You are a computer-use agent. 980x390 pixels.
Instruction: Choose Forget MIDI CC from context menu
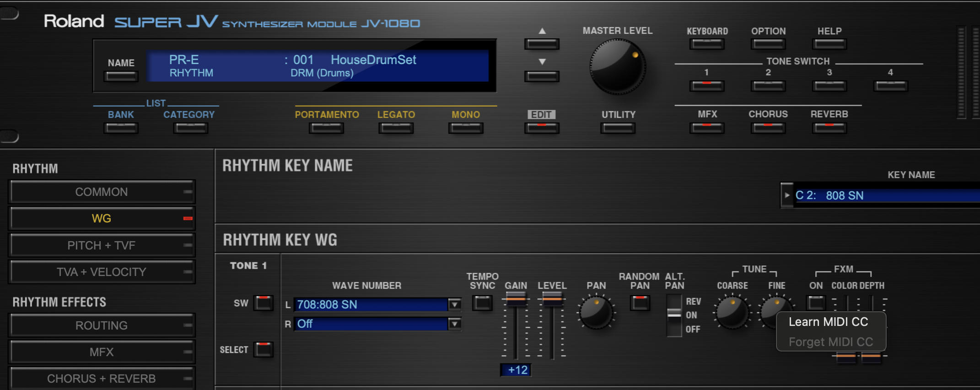tap(831, 342)
